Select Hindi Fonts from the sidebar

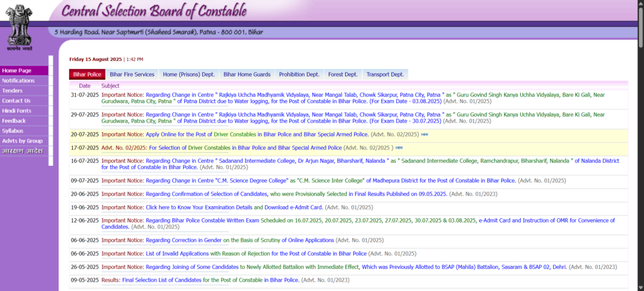(16, 111)
